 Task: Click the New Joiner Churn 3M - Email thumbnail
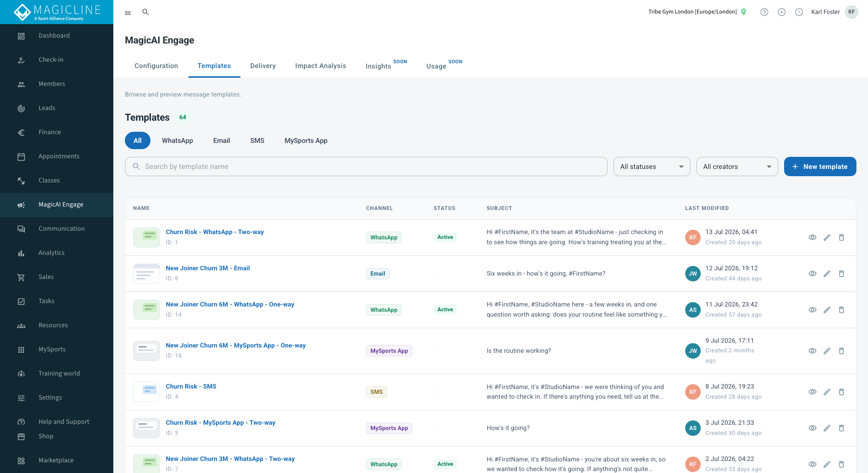coord(147,274)
